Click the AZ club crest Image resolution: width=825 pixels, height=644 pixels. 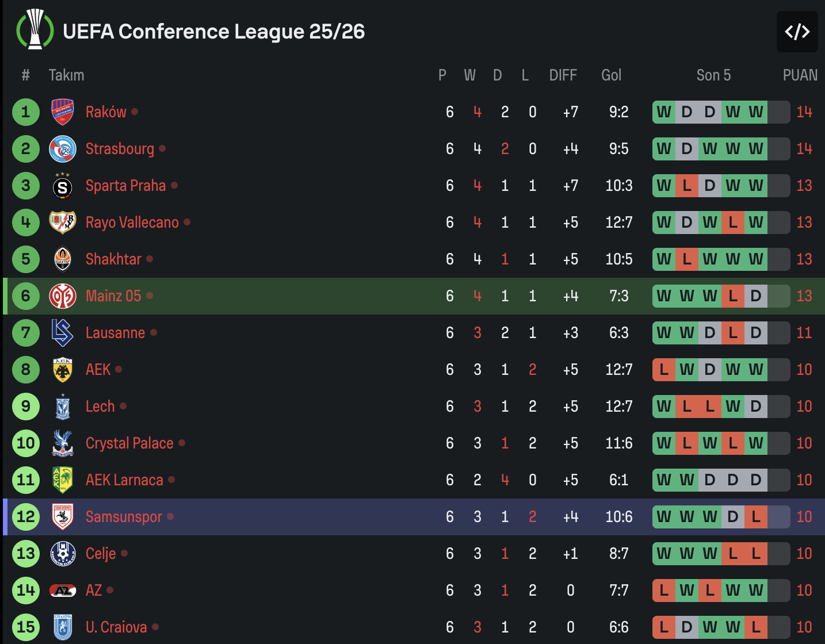(x=62, y=591)
